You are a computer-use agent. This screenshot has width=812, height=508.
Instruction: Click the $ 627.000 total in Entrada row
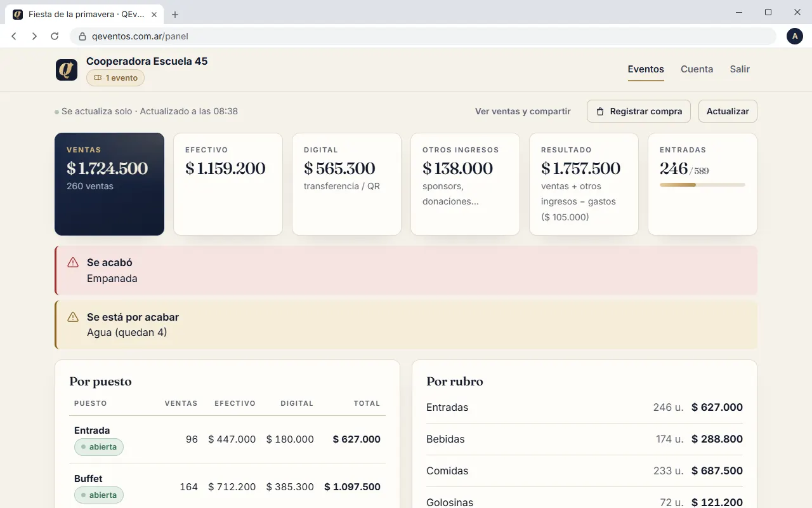(x=357, y=439)
